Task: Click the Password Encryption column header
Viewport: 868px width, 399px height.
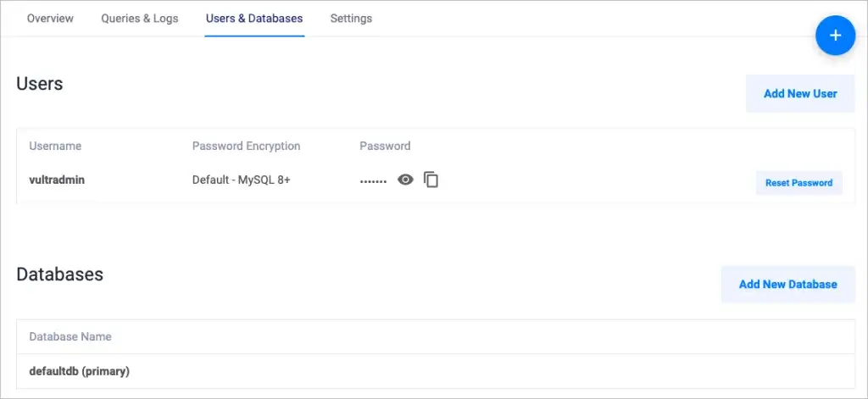Action: tap(246, 146)
